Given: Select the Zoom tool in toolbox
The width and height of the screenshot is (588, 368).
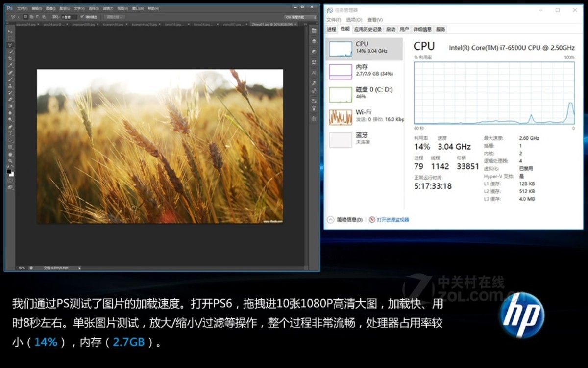Looking at the screenshot, I should tap(10, 161).
